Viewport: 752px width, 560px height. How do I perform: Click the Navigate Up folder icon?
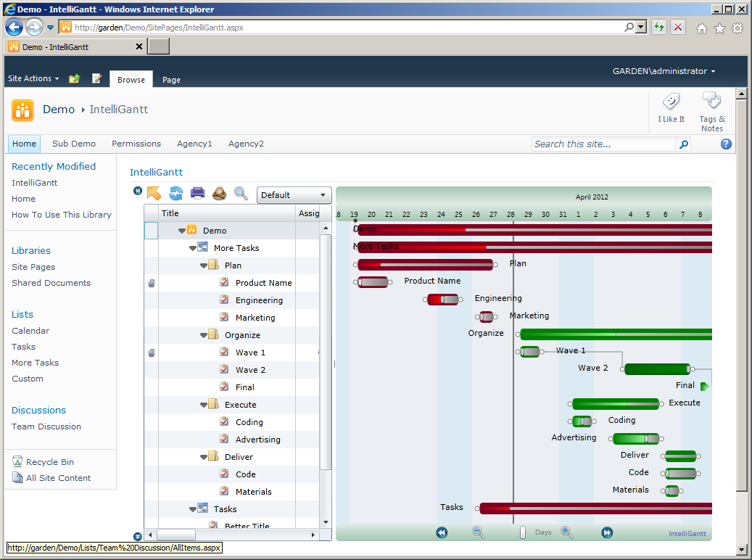coord(75,78)
